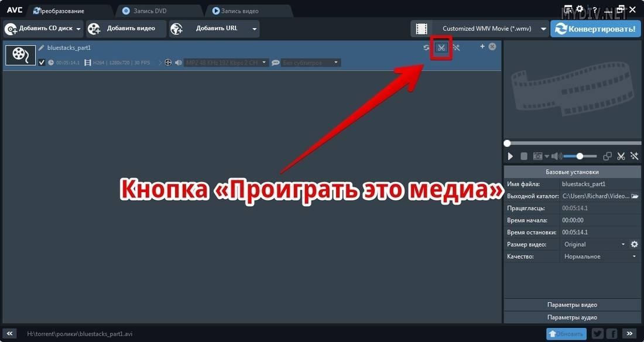644x342 pixels.
Task: Click the Время остановки value 00:05:14.1
Action: click(x=575, y=232)
